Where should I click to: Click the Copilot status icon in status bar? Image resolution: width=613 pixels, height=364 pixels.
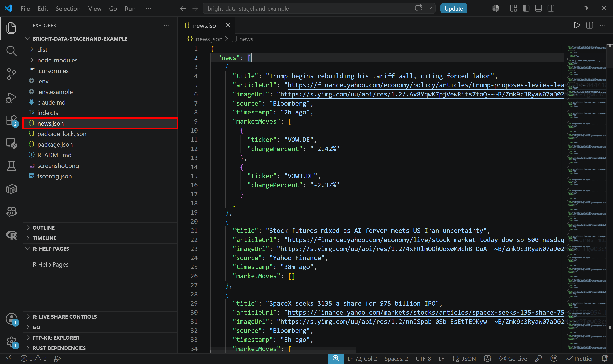[487, 359]
